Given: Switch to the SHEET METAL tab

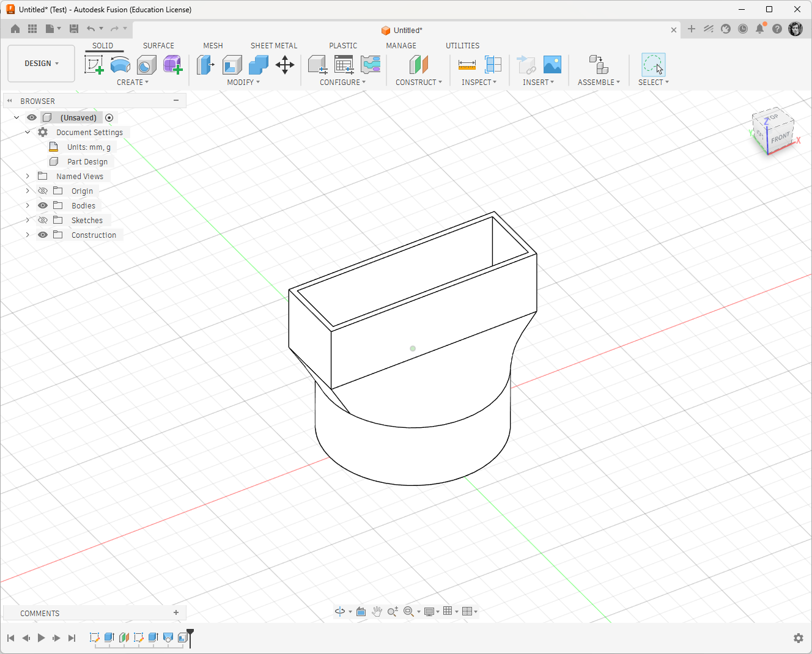Looking at the screenshot, I should 274,46.
